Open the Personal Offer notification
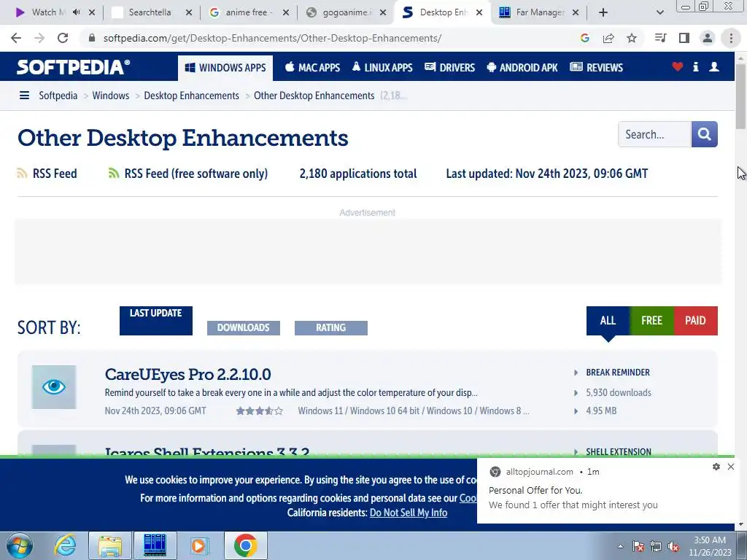Image resolution: width=747 pixels, height=560 pixels. coord(605,491)
